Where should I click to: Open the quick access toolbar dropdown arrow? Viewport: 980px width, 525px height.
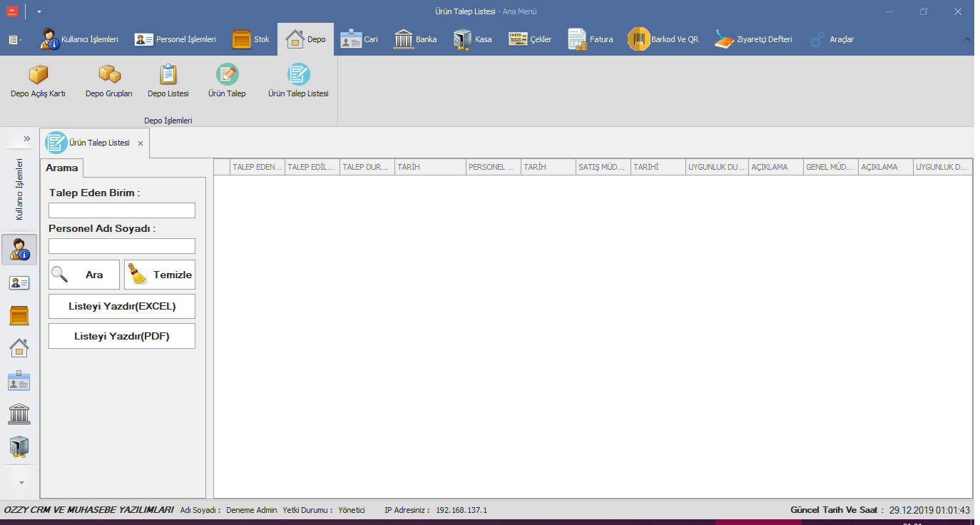coord(39,12)
